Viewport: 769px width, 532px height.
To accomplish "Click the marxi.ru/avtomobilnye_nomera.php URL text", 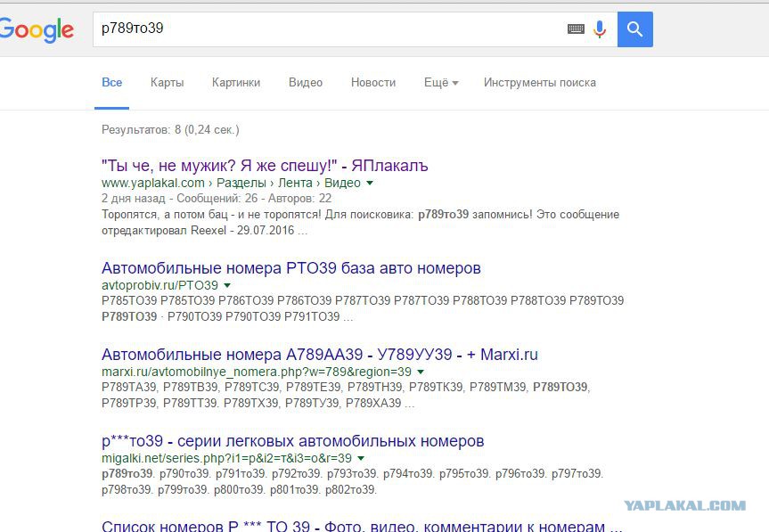I will pos(257,372).
